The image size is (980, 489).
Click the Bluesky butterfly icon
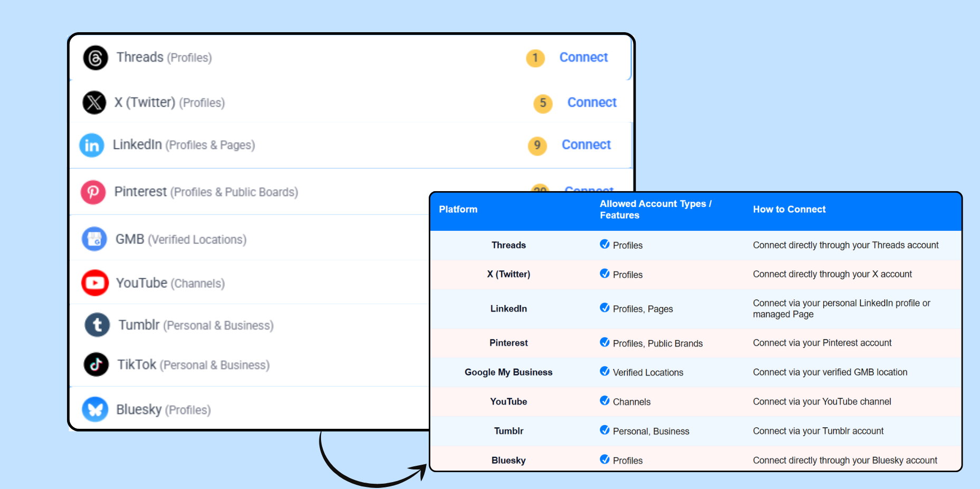coord(95,409)
